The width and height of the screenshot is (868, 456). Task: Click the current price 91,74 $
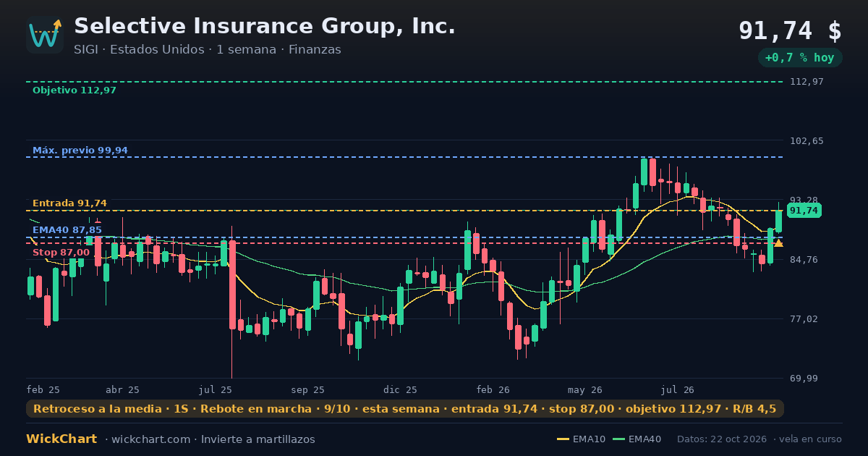(790, 31)
